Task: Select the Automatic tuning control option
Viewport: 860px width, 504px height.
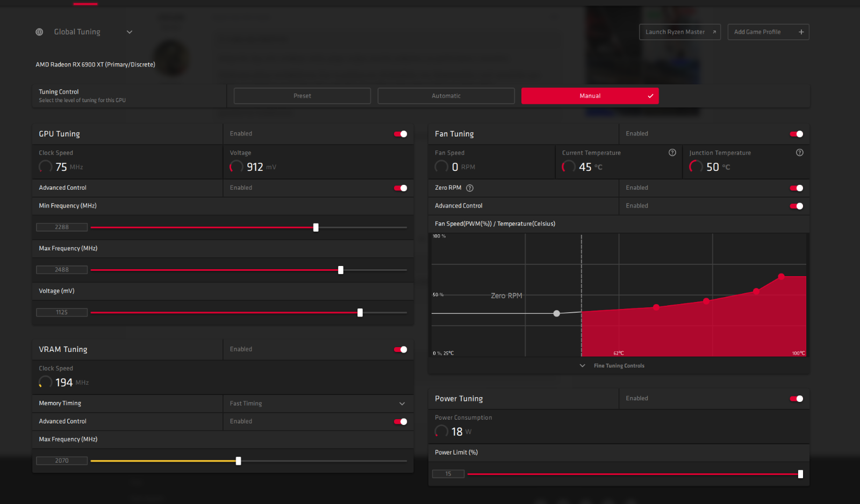Action: [446, 96]
